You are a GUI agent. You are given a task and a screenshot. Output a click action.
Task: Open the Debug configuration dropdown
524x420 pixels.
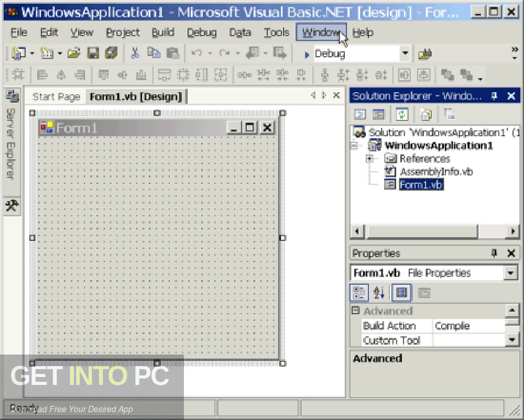pyautogui.click(x=405, y=53)
